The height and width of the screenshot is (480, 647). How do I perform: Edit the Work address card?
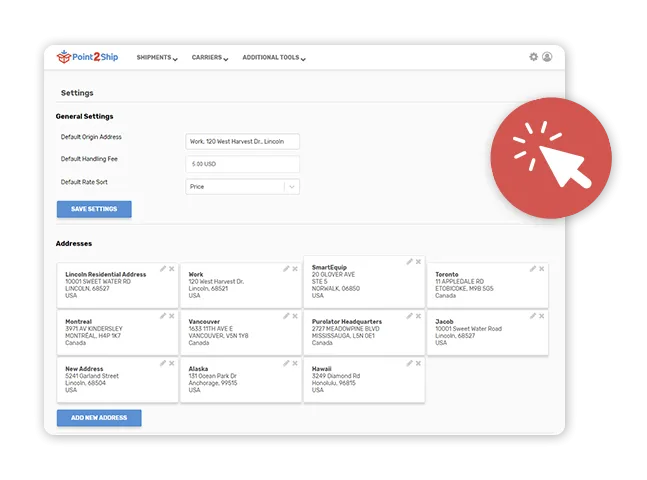tap(286, 269)
